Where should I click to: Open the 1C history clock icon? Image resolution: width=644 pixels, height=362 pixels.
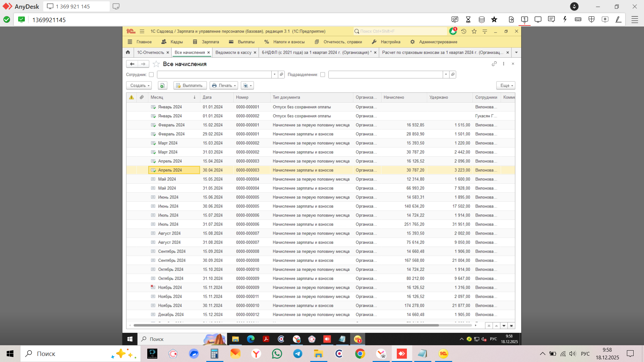coord(464,31)
